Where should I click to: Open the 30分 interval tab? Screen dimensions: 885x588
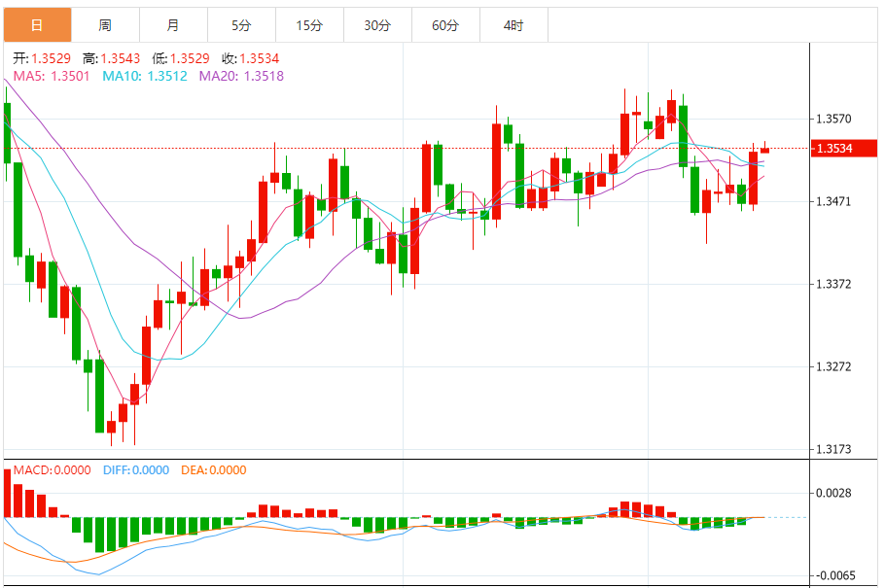click(x=377, y=25)
